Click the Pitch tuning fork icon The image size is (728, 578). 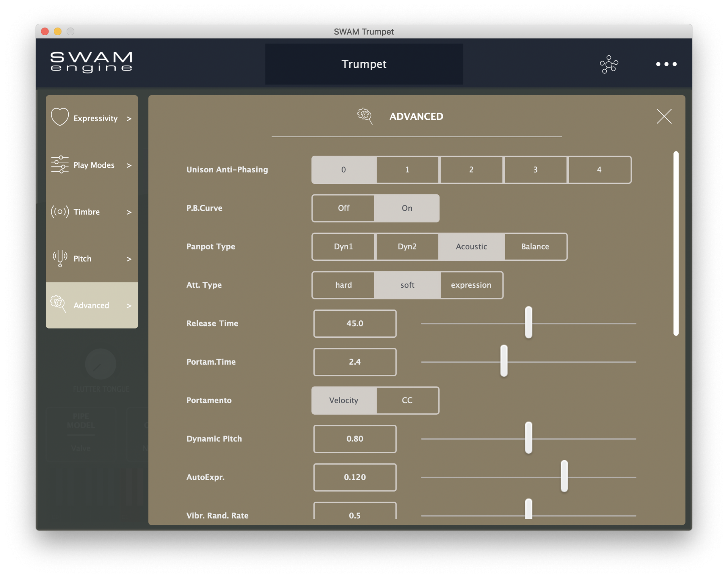[60, 258]
